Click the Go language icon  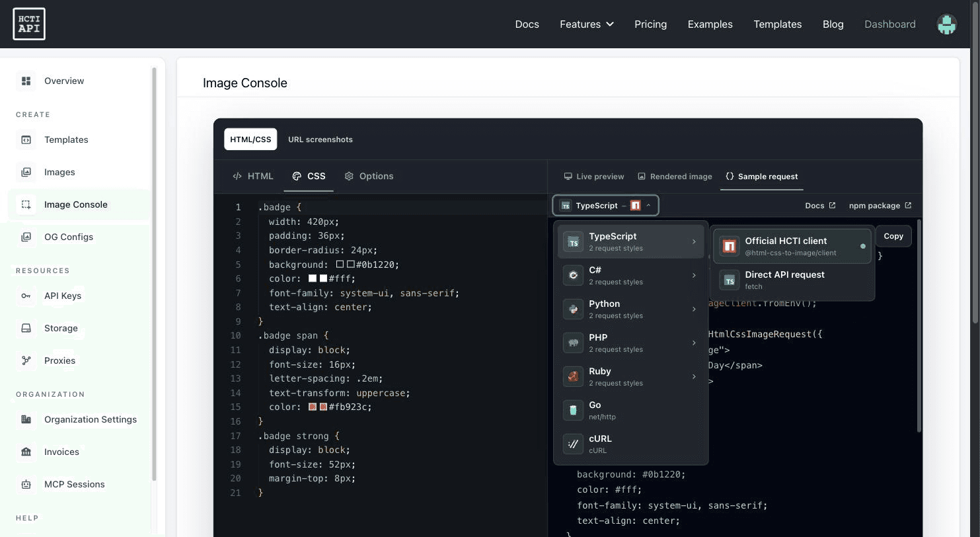point(573,411)
